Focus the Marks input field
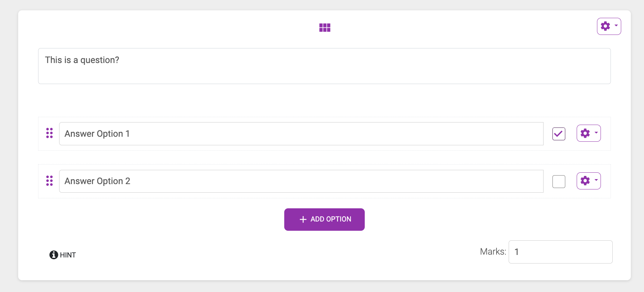This screenshot has height=292, width=644. [x=560, y=252]
